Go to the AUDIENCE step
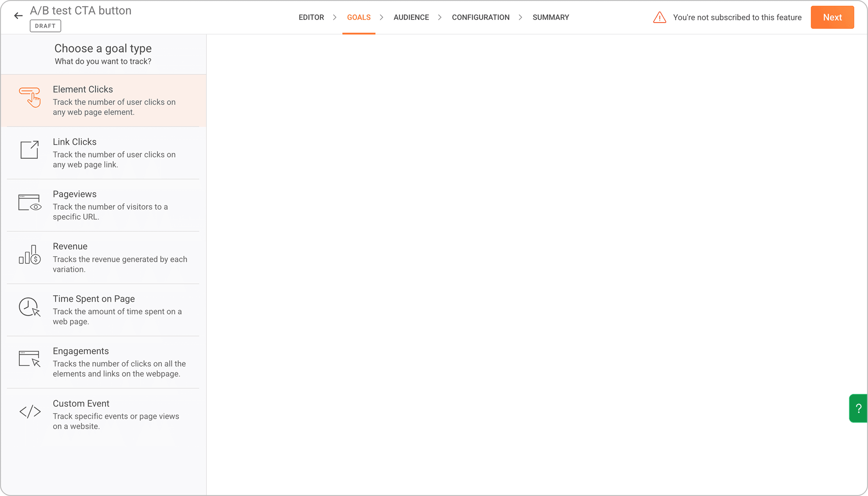The height and width of the screenshot is (496, 868). pos(411,17)
